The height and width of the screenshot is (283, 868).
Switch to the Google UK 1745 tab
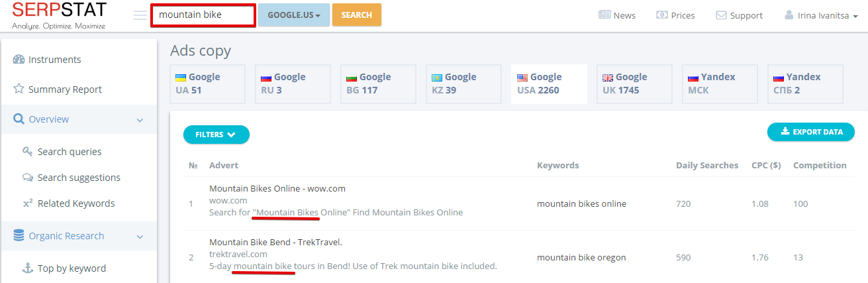(634, 84)
